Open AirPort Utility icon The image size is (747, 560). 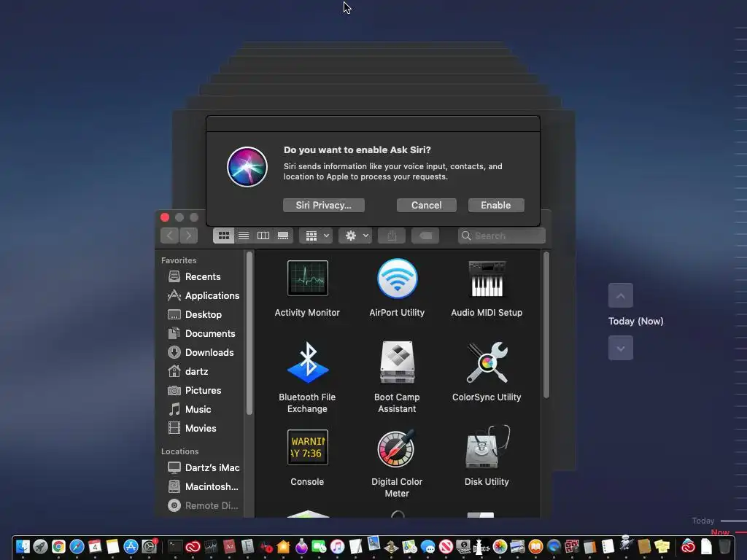coord(397,278)
